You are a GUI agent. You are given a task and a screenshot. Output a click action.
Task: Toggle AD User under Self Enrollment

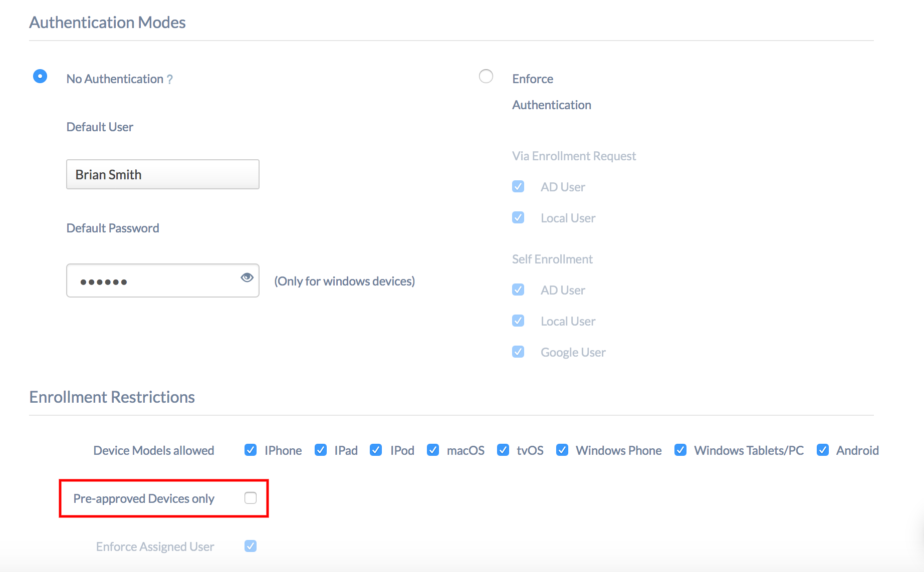[x=518, y=290]
